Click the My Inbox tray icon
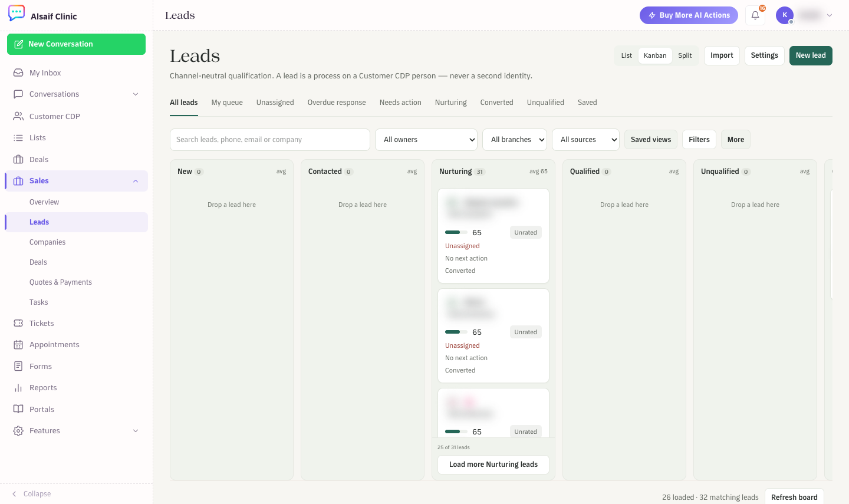 (18, 73)
